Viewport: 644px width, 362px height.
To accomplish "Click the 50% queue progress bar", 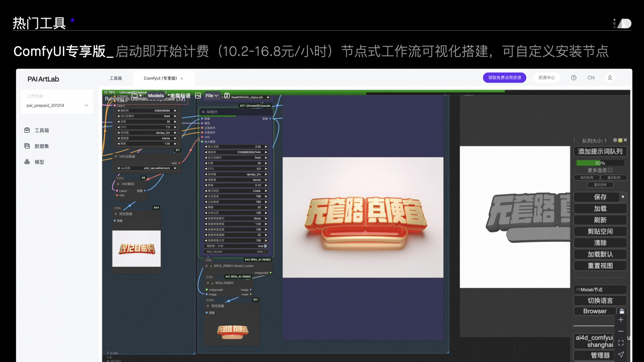I will [x=600, y=163].
